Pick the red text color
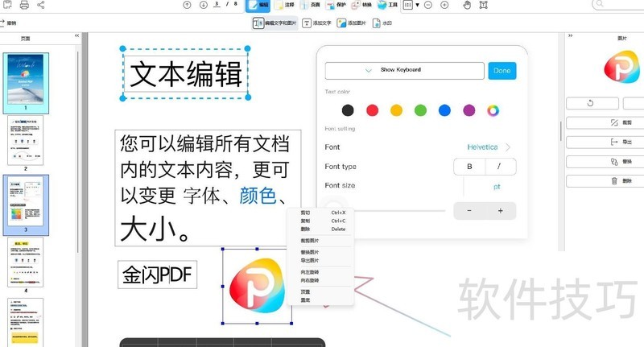 [x=372, y=110]
